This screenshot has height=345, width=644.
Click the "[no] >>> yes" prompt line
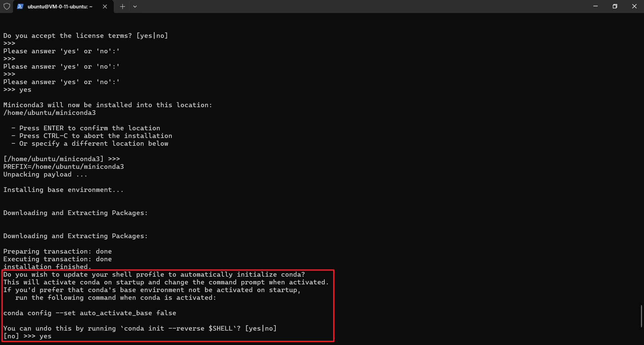tap(28, 336)
